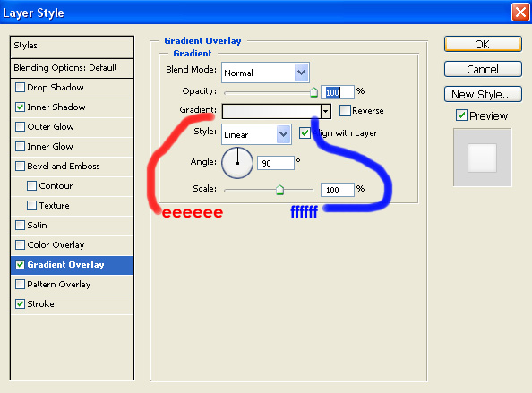Click the Opacity value field
Viewport: 532px width, 393px height.
coord(338,92)
